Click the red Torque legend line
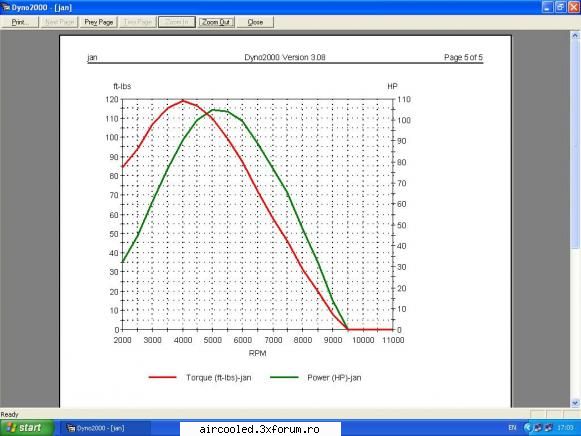The image size is (581, 436). (162, 377)
